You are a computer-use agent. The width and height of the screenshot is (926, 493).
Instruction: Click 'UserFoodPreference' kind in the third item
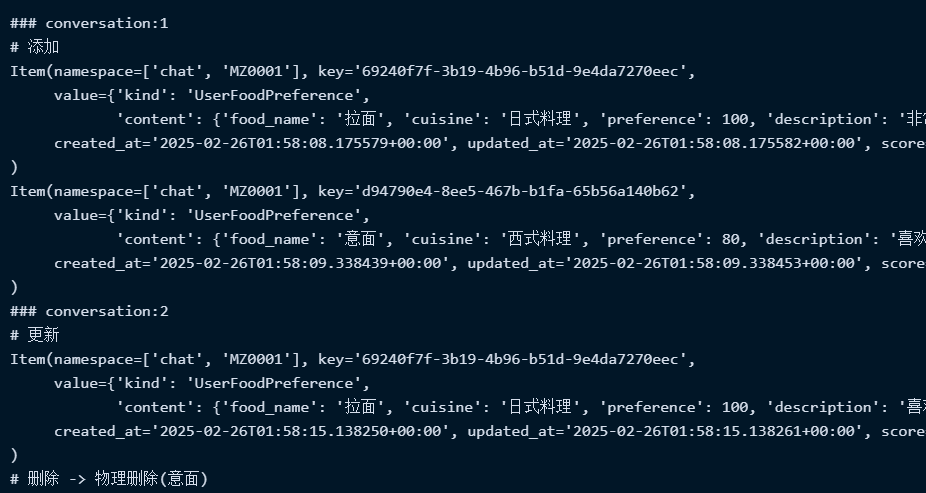[274, 383]
